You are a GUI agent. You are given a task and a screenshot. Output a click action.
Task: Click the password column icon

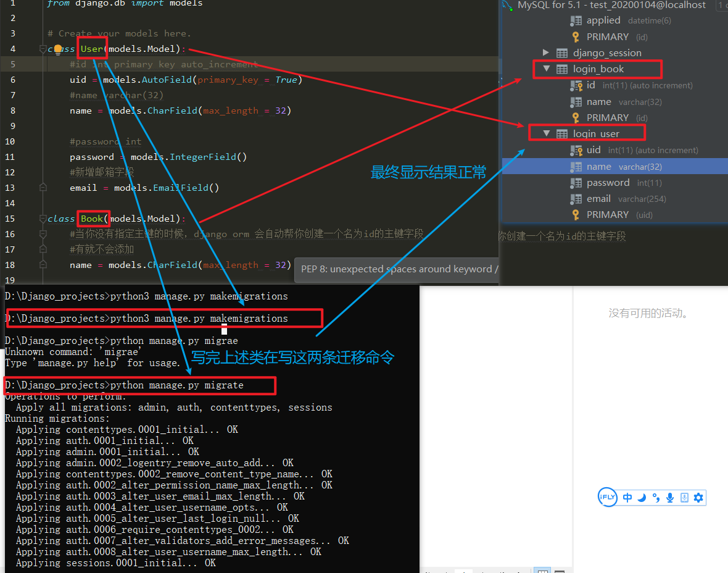click(x=576, y=183)
